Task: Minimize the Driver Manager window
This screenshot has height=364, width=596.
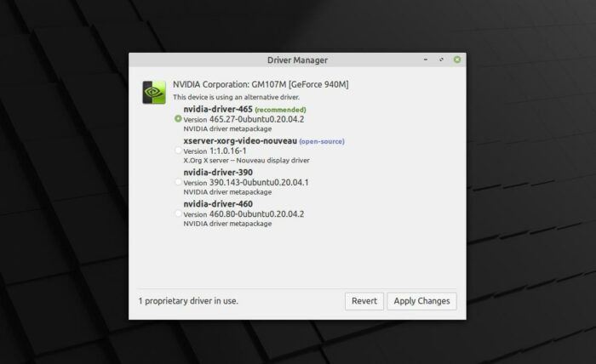Action: click(426, 60)
